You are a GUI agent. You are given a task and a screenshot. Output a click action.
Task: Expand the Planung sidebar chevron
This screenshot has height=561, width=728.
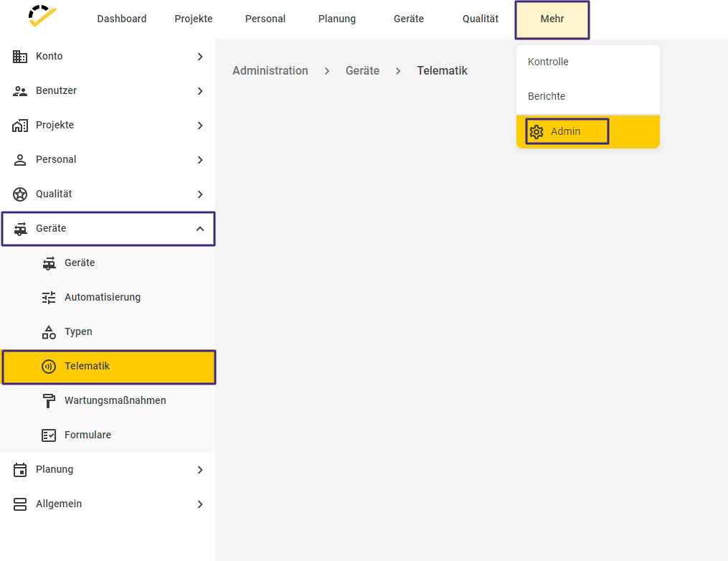[200, 470]
